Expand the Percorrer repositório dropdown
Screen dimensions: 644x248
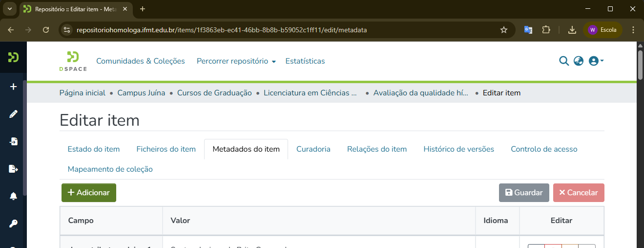click(236, 61)
